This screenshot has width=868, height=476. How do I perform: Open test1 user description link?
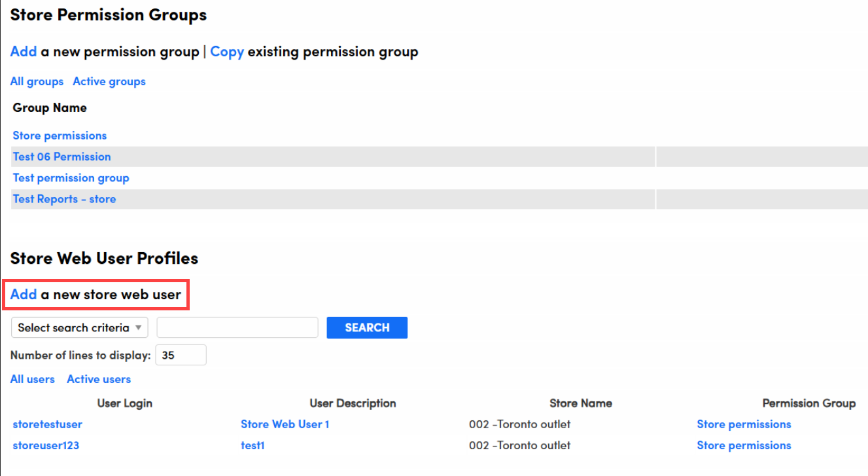click(252, 445)
